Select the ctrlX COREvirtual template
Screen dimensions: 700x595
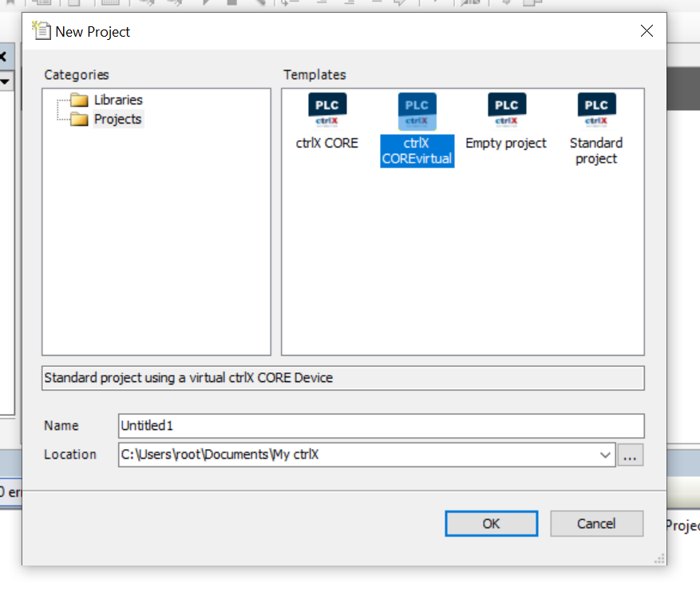tap(417, 130)
